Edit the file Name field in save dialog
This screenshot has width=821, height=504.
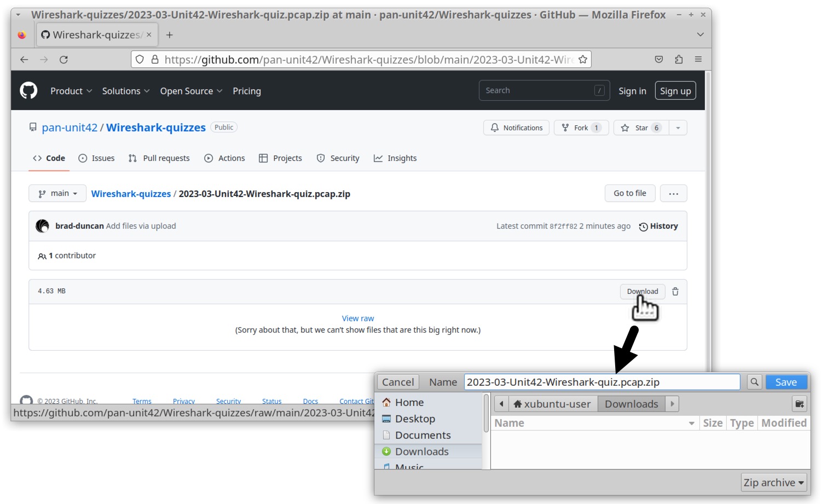602,382
